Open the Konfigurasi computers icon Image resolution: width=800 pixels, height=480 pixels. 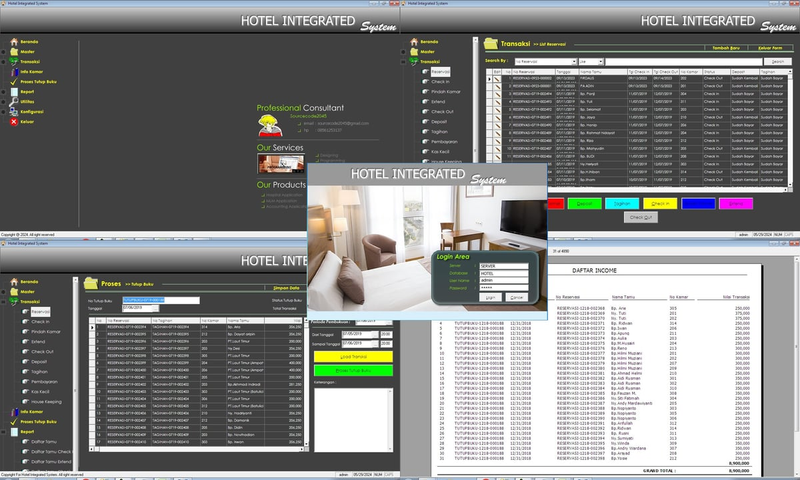(14, 112)
